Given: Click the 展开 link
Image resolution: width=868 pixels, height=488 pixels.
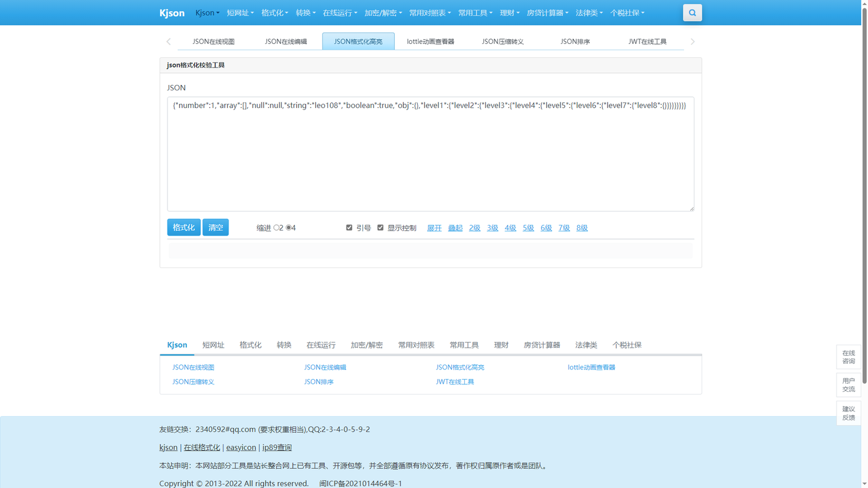Looking at the screenshot, I should click(x=434, y=228).
